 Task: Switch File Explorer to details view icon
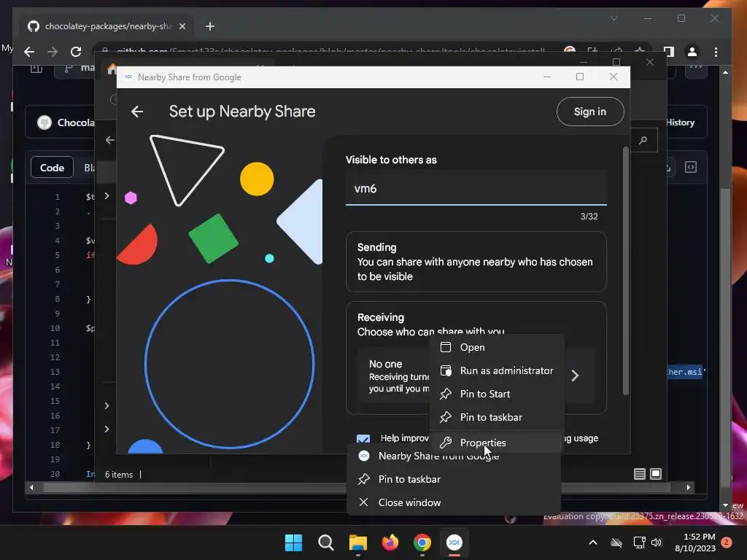point(639,474)
